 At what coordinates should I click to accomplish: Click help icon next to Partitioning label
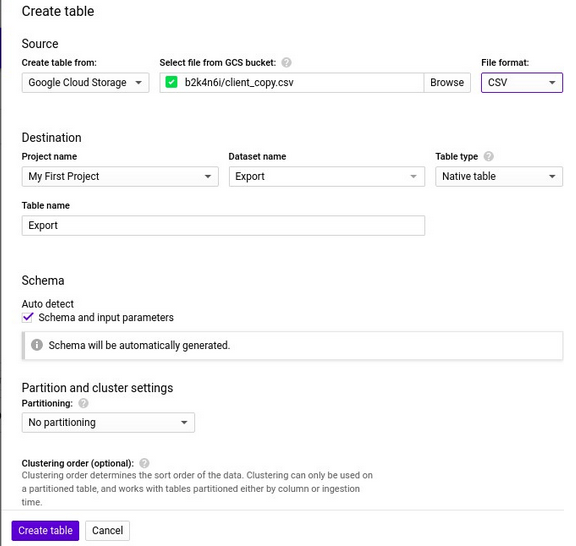click(83, 403)
